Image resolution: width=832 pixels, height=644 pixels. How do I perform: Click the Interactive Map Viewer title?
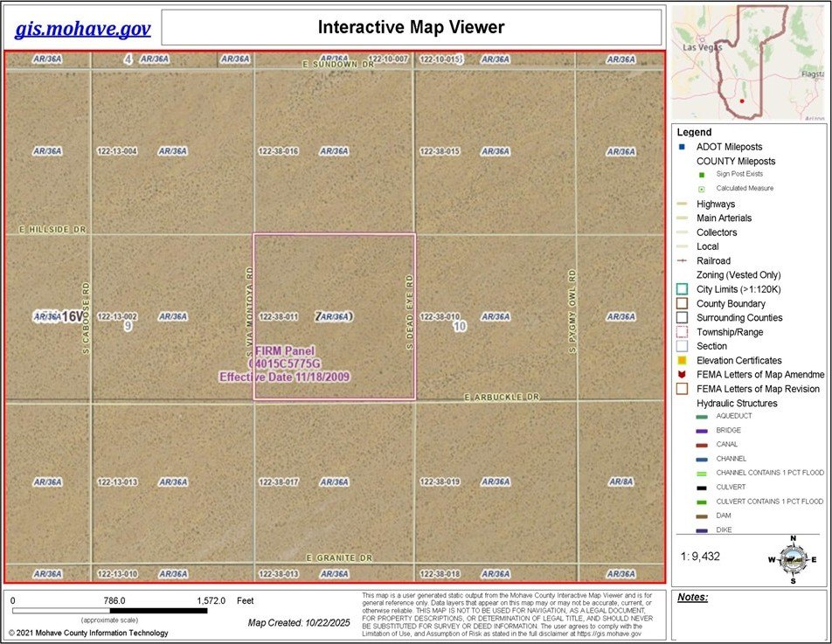pyautogui.click(x=411, y=27)
